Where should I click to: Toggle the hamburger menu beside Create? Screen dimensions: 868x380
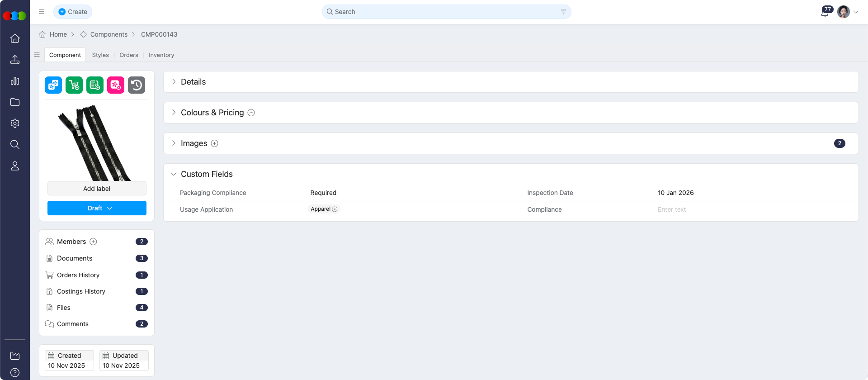coord(42,12)
